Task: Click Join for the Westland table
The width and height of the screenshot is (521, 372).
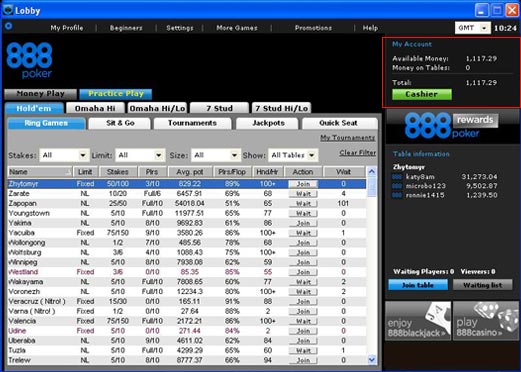Action: click(303, 272)
